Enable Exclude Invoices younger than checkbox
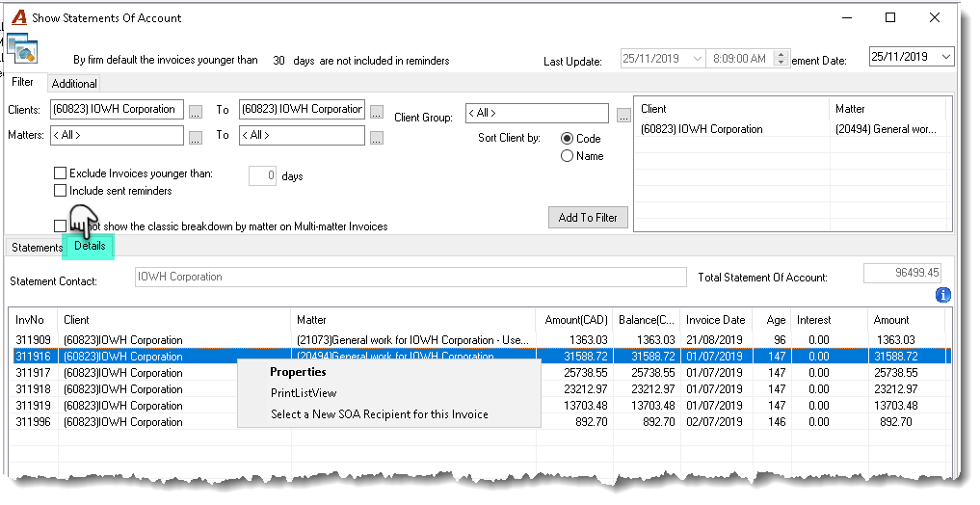The width and height of the screenshot is (980, 505). pos(60,173)
